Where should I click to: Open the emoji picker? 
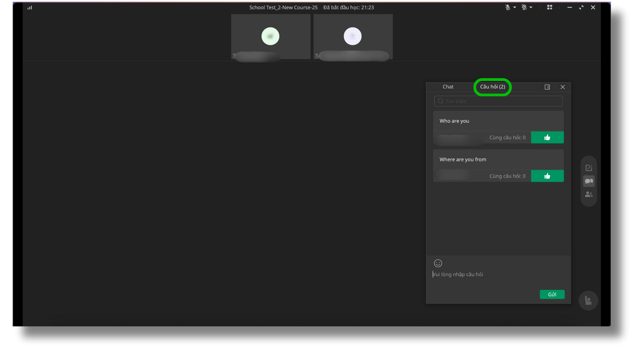tap(438, 263)
